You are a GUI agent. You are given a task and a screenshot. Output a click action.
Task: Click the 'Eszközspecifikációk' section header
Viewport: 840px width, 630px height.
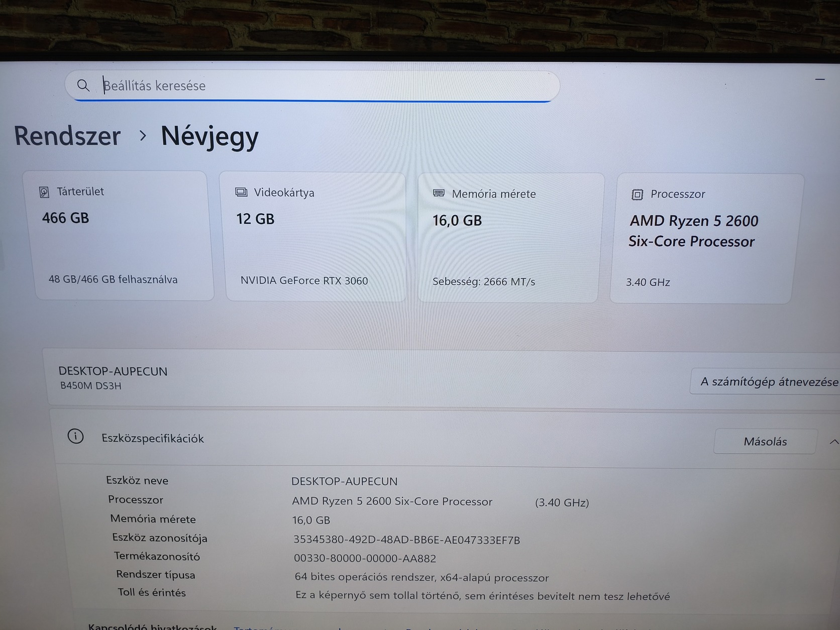pos(153,439)
